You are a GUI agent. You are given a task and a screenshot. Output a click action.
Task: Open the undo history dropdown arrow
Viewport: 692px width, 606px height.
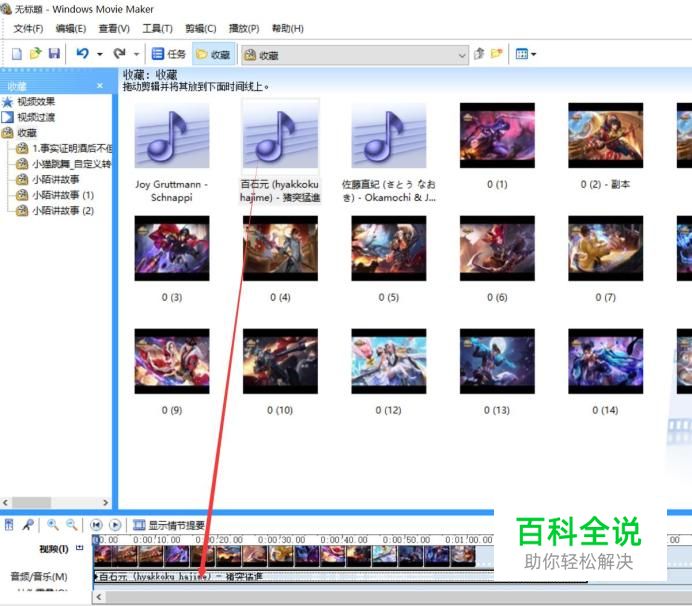pyautogui.click(x=100, y=54)
